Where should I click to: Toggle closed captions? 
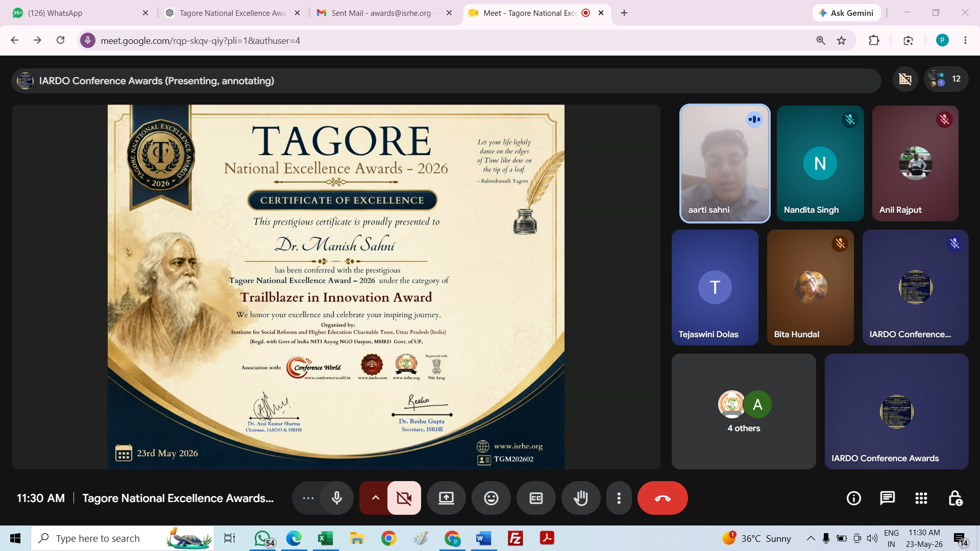536,498
